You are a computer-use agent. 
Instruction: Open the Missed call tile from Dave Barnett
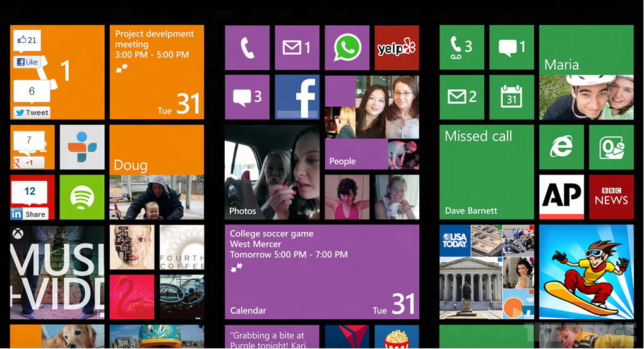486,171
